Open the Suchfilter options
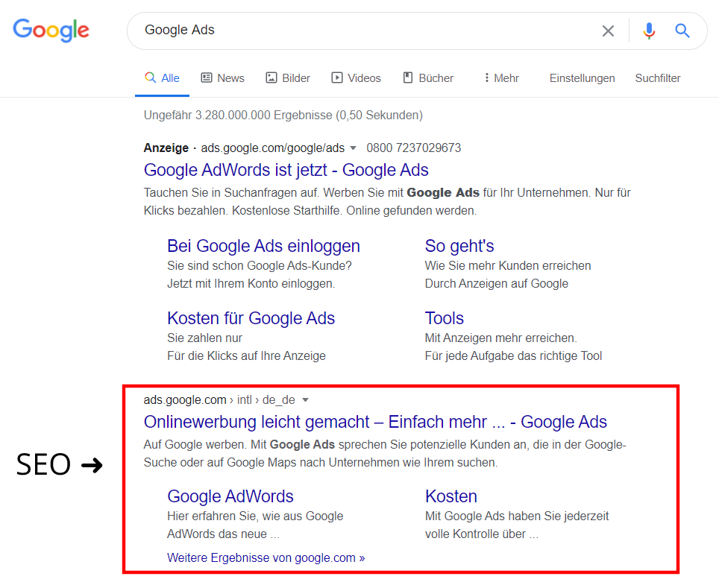 tap(658, 78)
